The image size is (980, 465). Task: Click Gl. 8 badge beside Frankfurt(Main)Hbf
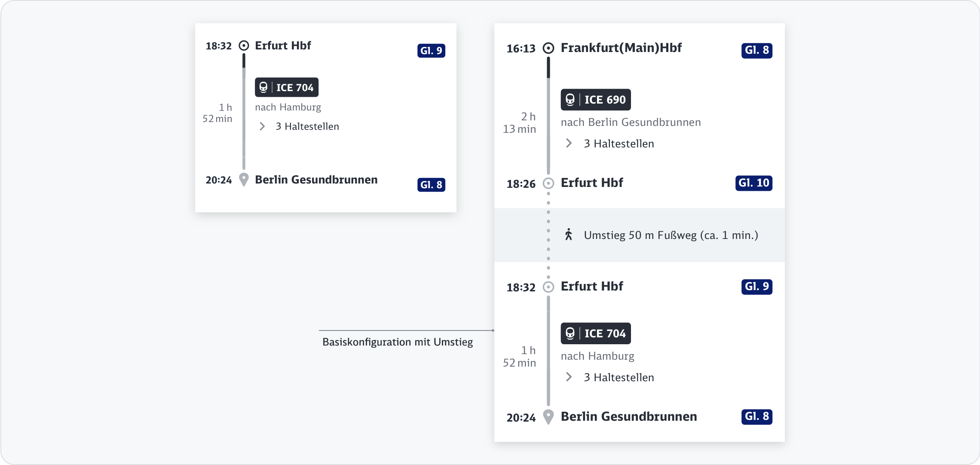pos(756,50)
